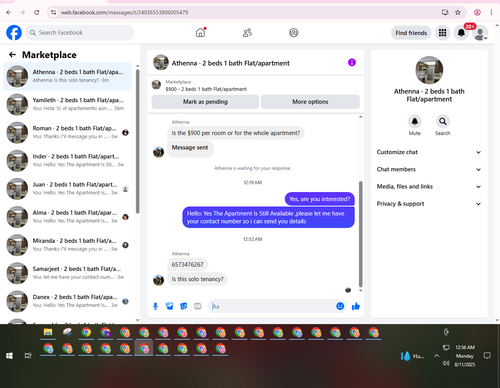
Task: Show hidden system tray icons
Action: point(436,356)
